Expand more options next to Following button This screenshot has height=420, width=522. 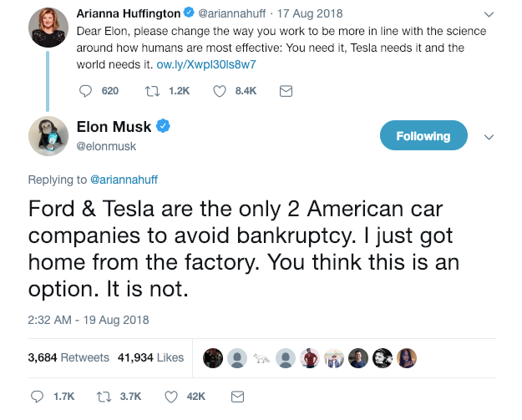[489, 137]
